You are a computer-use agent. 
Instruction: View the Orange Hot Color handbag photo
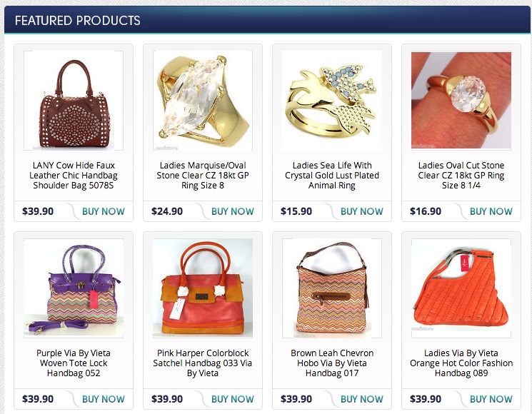point(461,288)
